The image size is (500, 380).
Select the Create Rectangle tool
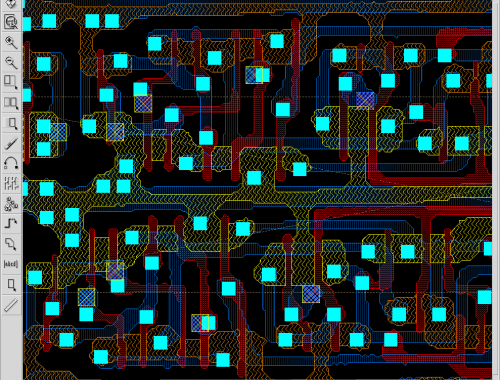(x=11, y=285)
